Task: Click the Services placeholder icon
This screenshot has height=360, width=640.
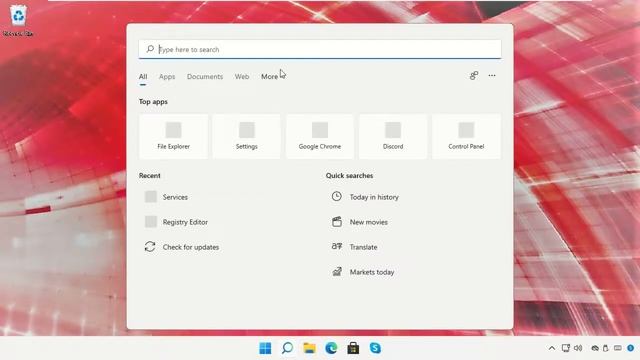Action: click(x=151, y=197)
